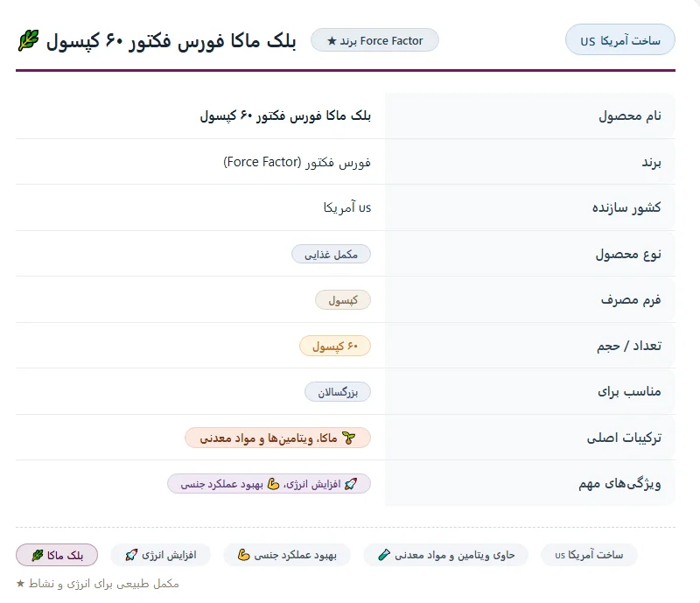This screenshot has width=700, height=603.
Task: Click the افزایش انرژی footer tag
Action: tap(161, 555)
